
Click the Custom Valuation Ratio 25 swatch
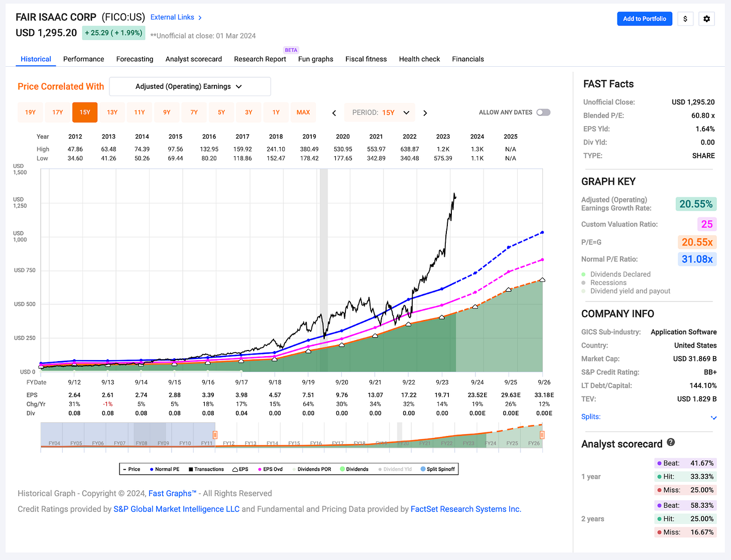click(x=707, y=224)
